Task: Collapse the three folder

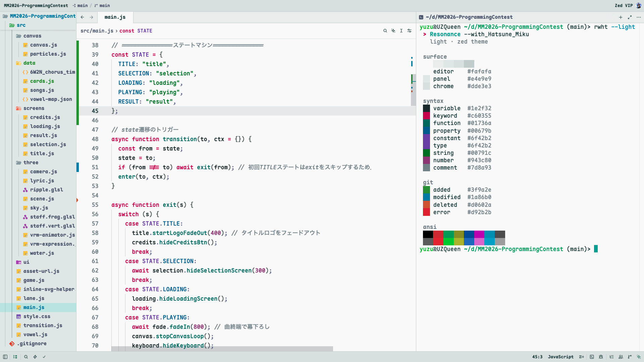Action: (x=31, y=163)
